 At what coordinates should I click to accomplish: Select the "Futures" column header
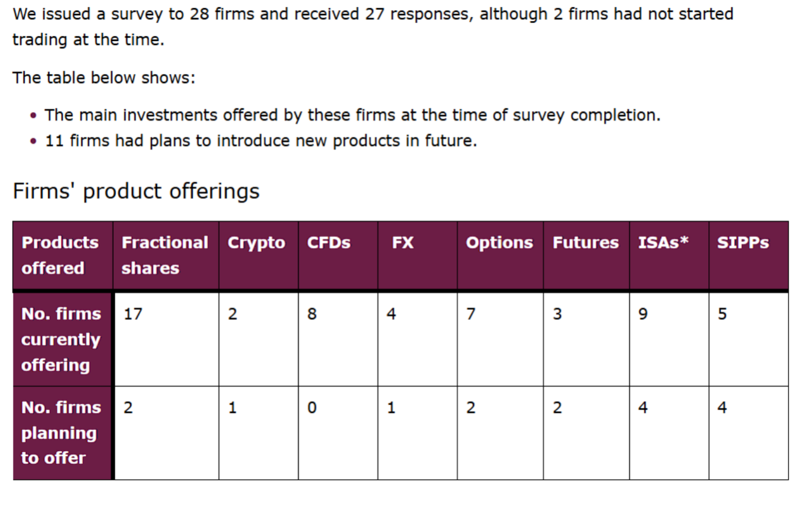(585, 243)
